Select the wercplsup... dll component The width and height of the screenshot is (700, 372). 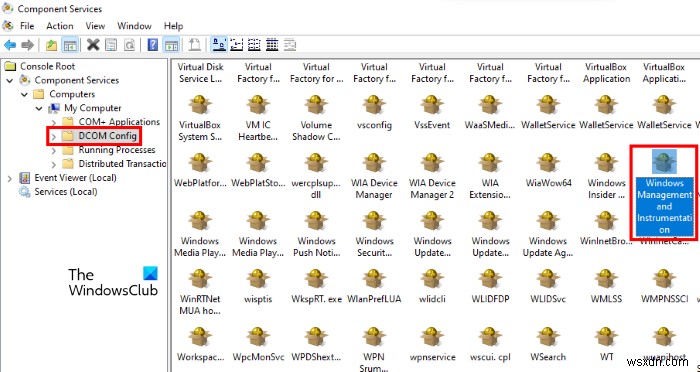point(316,176)
